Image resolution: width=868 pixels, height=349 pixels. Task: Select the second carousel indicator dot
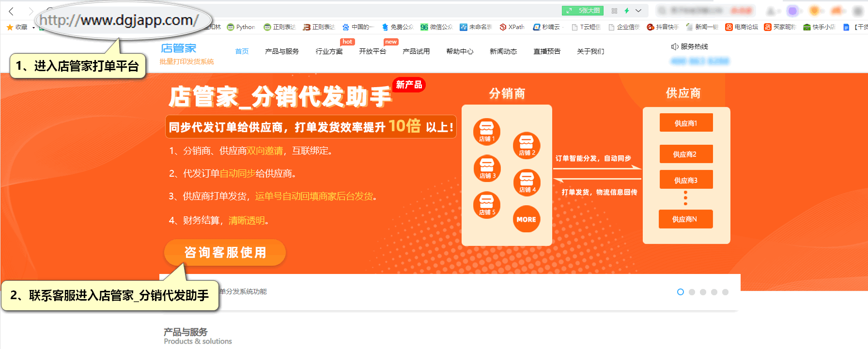tap(692, 292)
